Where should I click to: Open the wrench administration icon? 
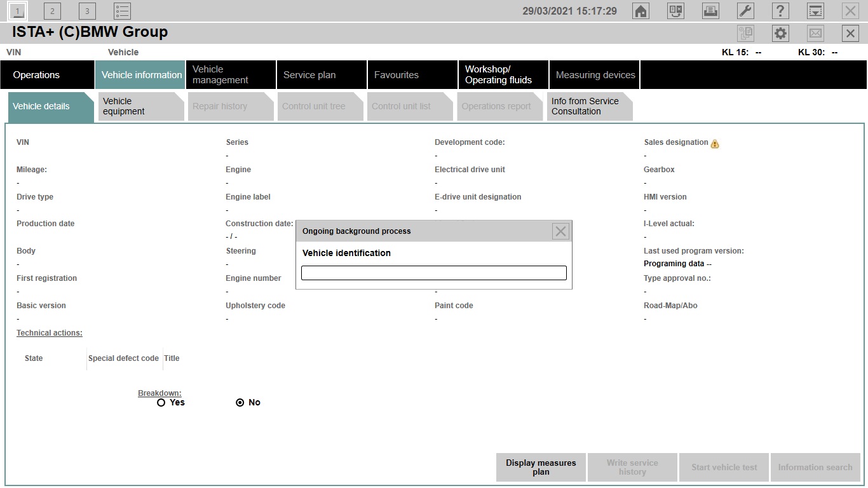pos(745,11)
